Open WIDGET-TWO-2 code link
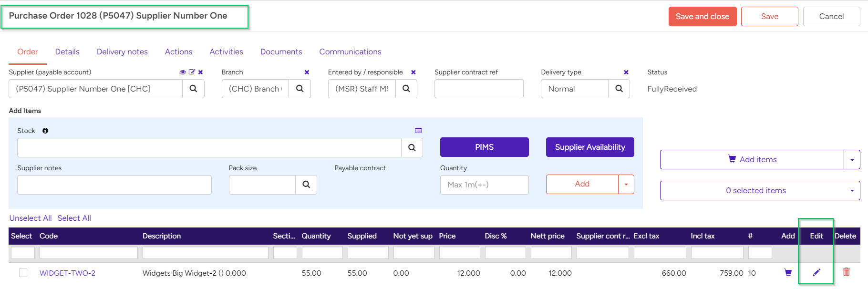868x289 pixels. pos(67,273)
